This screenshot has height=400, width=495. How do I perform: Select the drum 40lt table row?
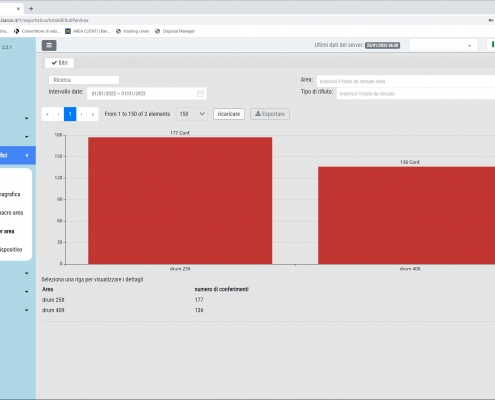[268, 310]
